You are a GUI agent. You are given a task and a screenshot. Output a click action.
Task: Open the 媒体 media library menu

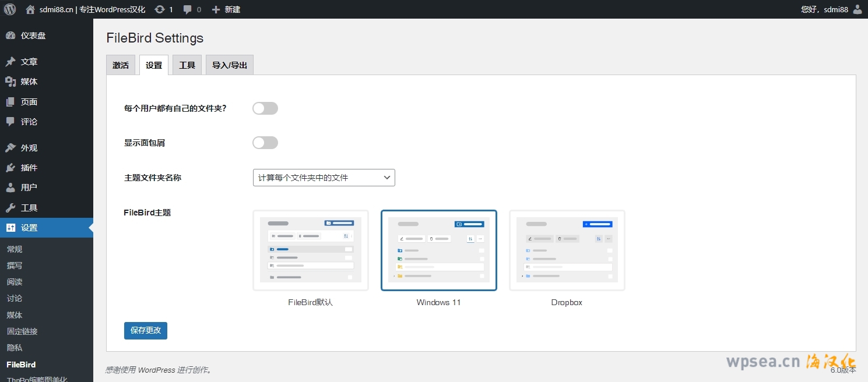coord(29,82)
